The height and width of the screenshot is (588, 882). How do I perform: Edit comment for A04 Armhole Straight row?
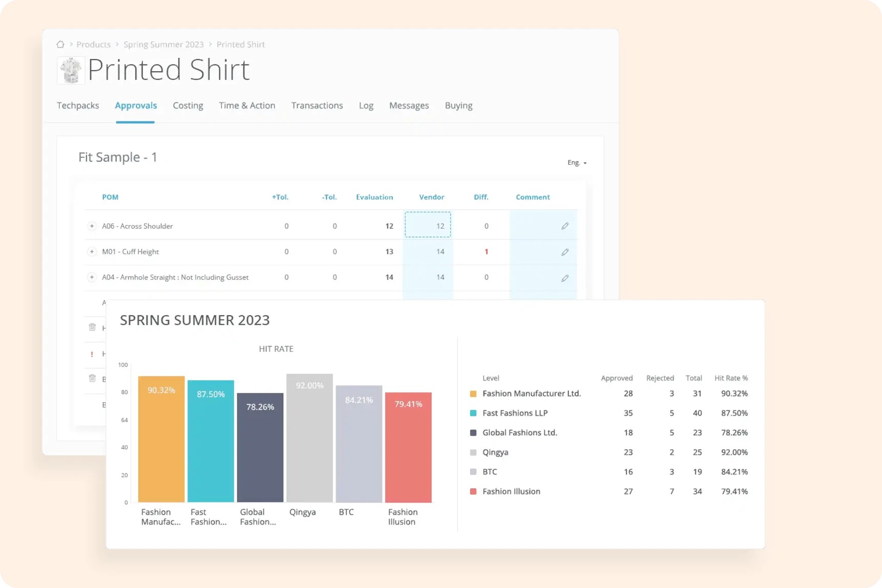pyautogui.click(x=564, y=278)
